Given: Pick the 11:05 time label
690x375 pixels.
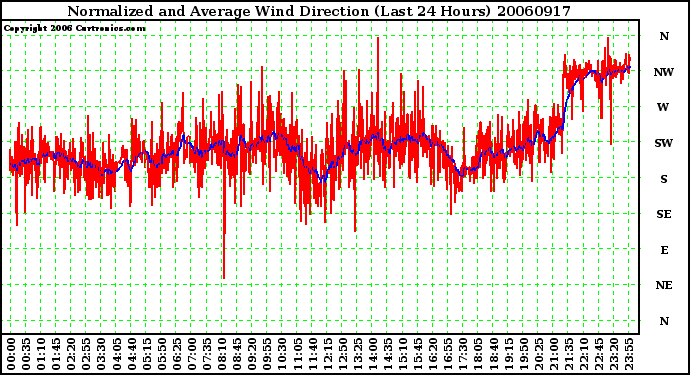Looking at the screenshot, I should point(297,354).
